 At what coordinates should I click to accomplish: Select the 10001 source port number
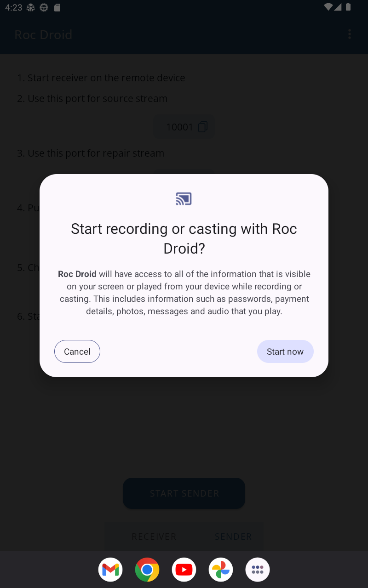(x=179, y=127)
